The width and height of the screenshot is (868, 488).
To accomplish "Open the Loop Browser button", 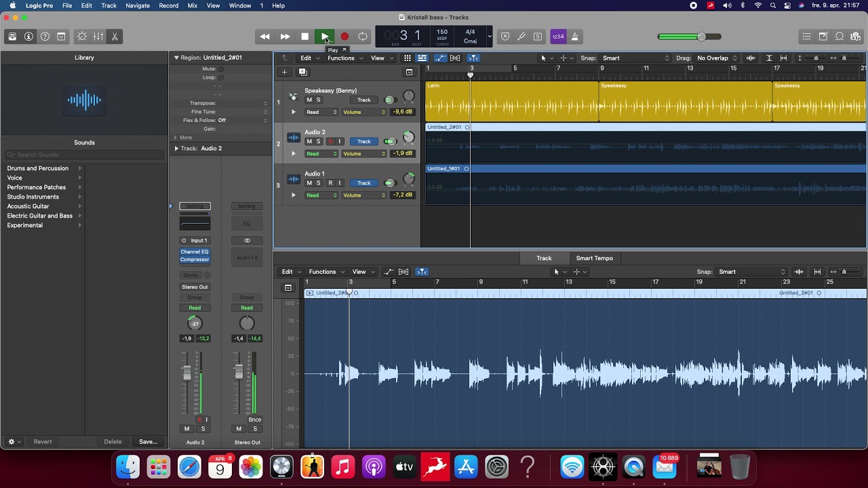I will coord(840,37).
